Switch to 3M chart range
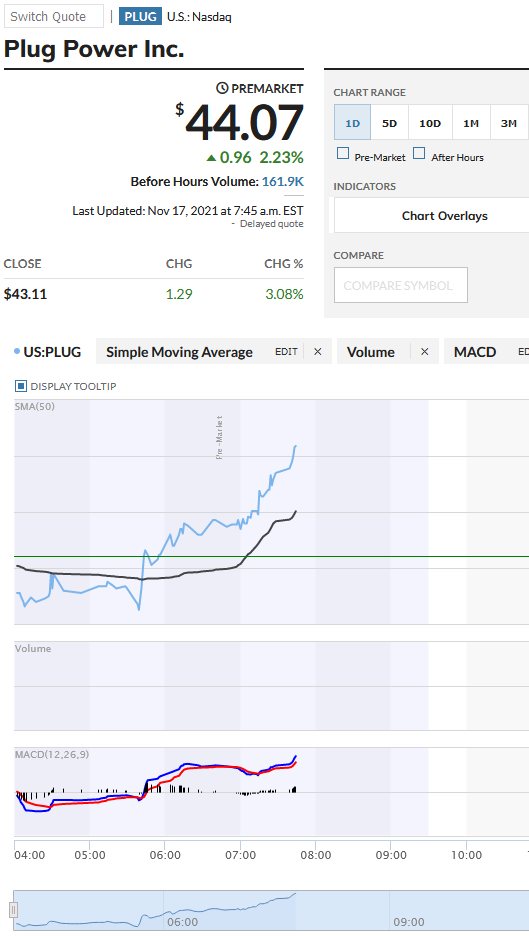Screen dimensions: 529x936 coord(509,123)
